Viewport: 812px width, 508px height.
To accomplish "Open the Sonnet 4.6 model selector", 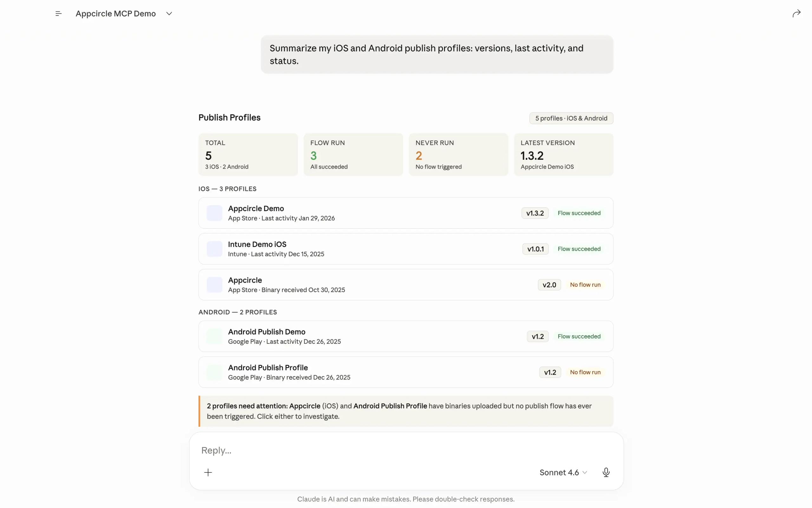I will click(563, 472).
